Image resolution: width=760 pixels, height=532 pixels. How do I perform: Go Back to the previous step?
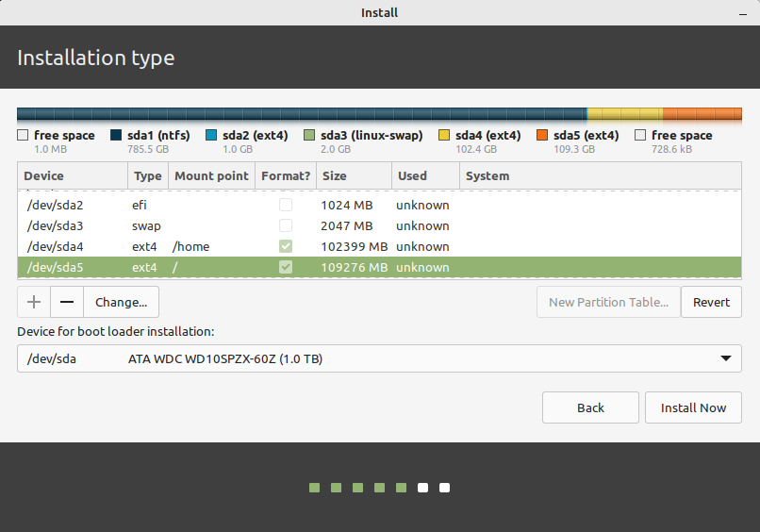(590, 407)
